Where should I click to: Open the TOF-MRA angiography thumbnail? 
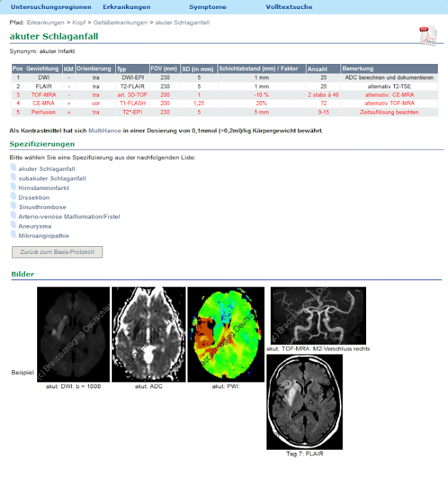click(318, 316)
